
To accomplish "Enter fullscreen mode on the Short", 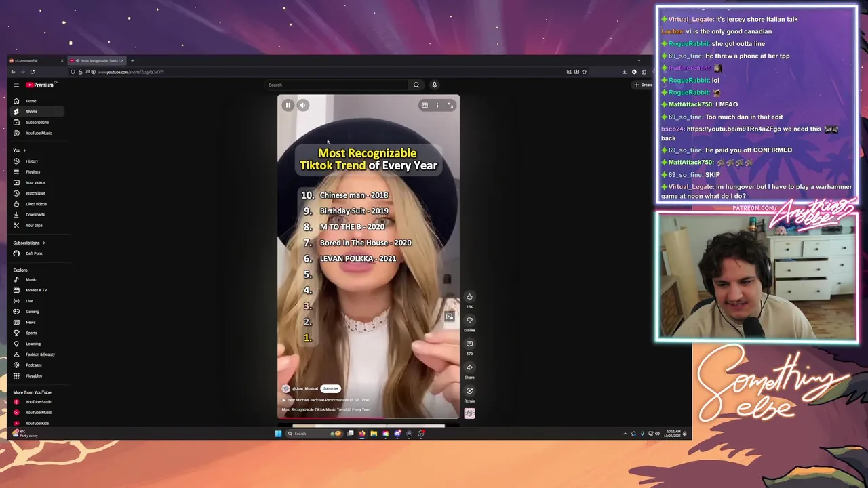I will tap(450, 105).
